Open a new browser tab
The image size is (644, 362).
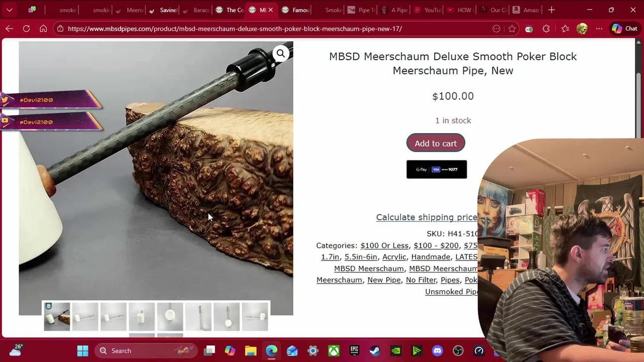coord(551,10)
